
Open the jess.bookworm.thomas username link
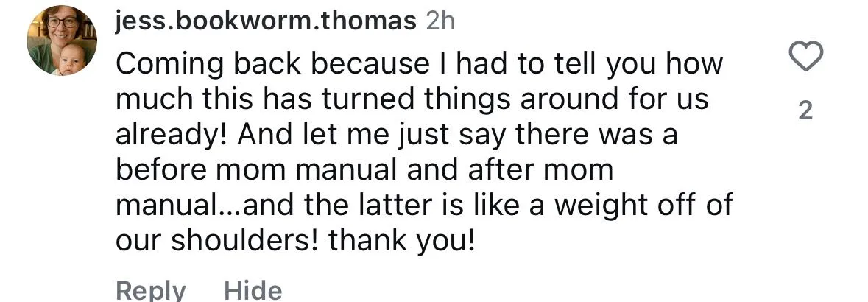266,22
